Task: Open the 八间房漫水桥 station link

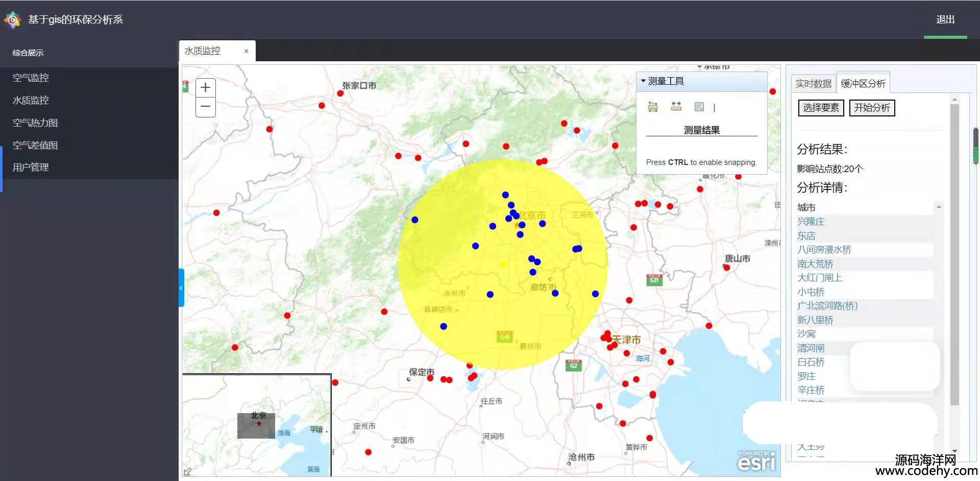Action: point(824,250)
